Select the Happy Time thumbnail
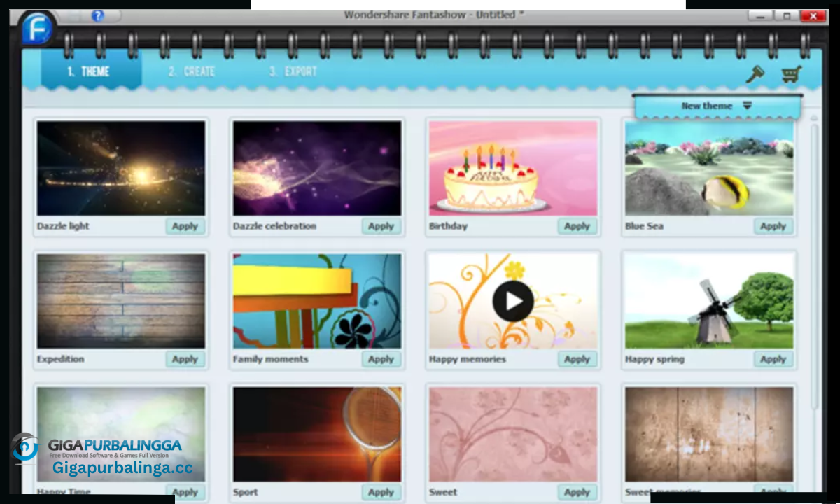This screenshot has width=840, height=504. point(121,434)
